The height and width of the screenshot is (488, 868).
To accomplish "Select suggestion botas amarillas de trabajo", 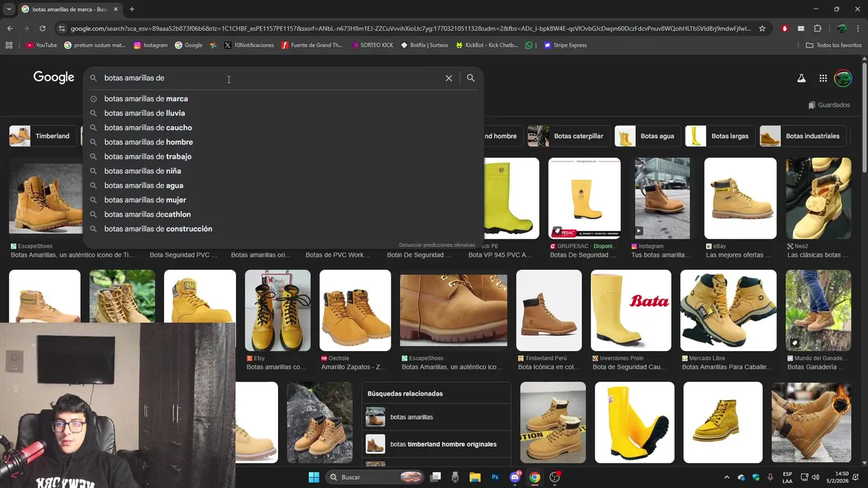I will click(x=283, y=157).
